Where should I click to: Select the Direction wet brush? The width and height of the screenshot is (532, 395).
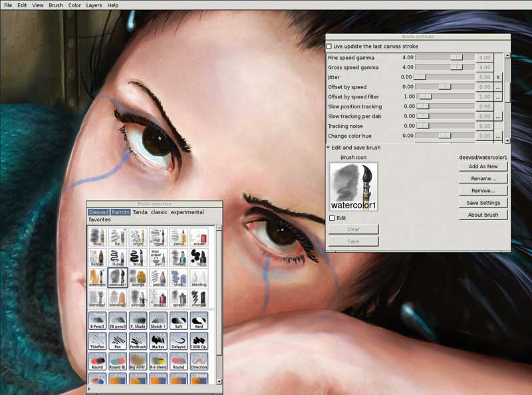tap(199, 361)
